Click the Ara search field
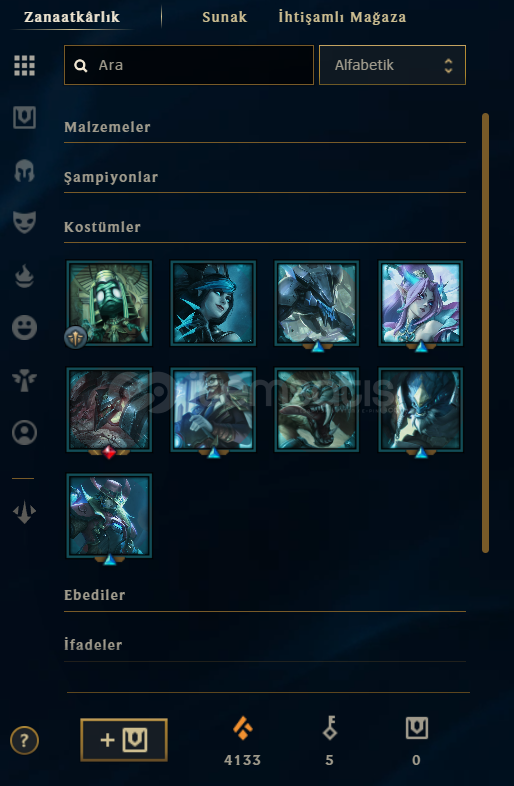 (x=189, y=65)
